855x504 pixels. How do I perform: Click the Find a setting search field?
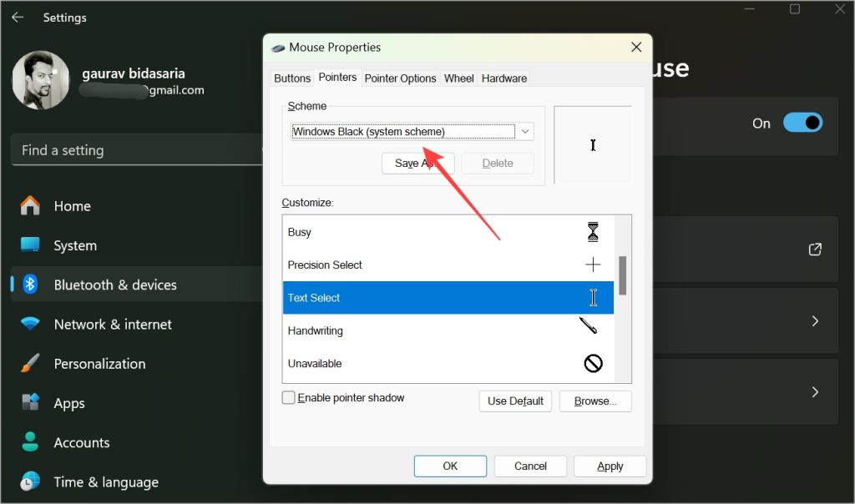[x=136, y=150]
